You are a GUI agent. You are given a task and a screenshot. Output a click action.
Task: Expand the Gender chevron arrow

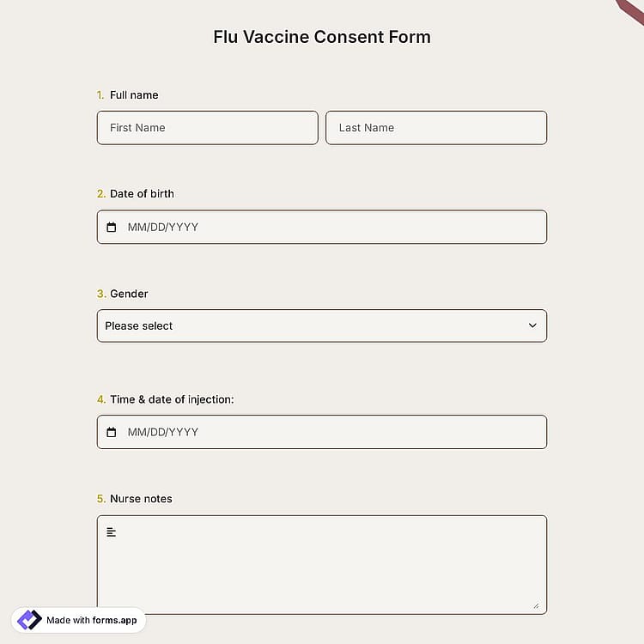click(x=532, y=325)
